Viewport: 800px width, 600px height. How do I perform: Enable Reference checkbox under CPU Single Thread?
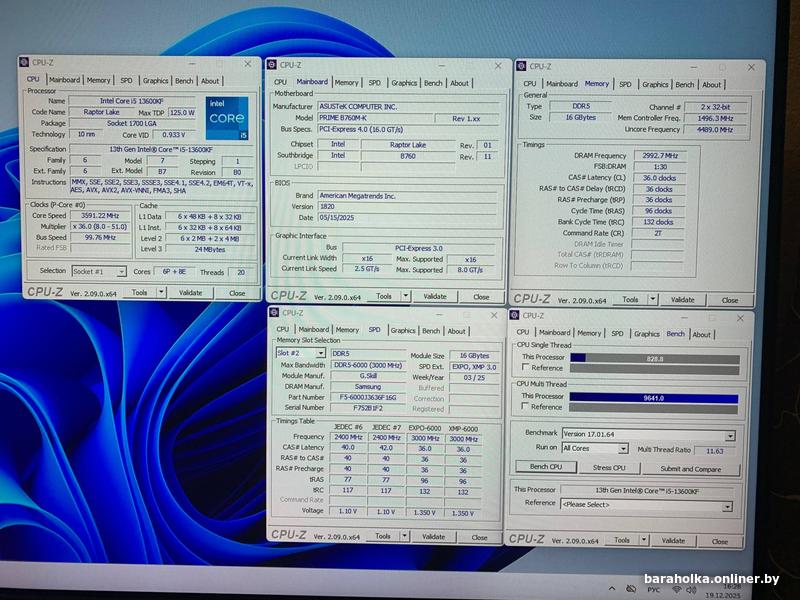click(x=526, y=368)
